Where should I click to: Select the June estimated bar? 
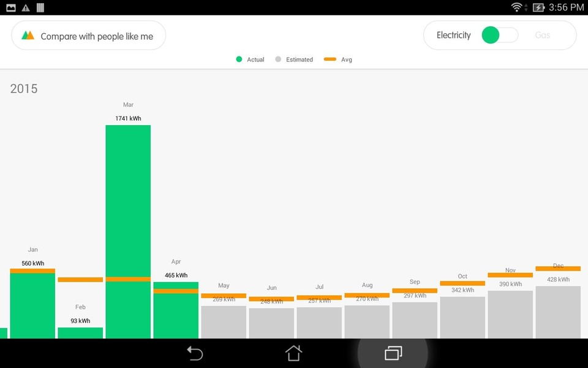(x=271, y=323)
